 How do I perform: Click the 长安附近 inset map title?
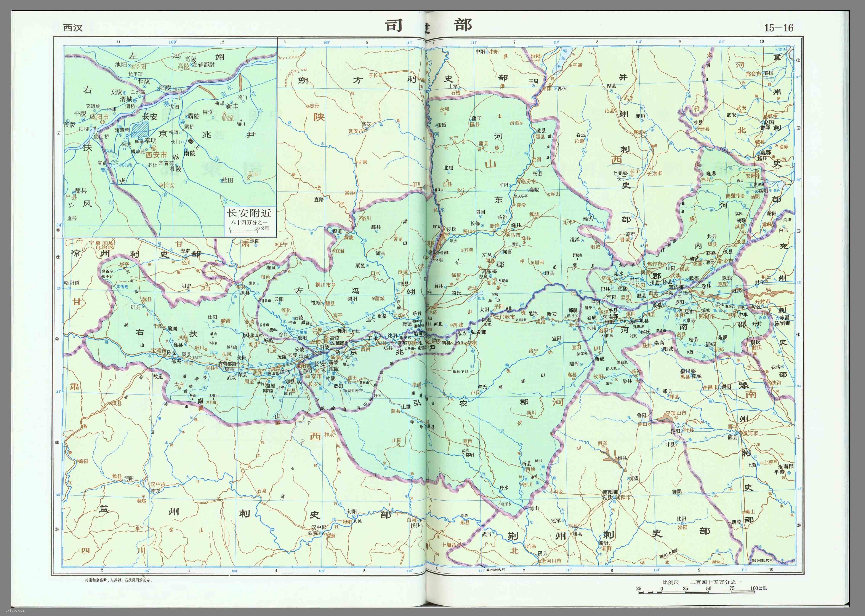point(249,213)
